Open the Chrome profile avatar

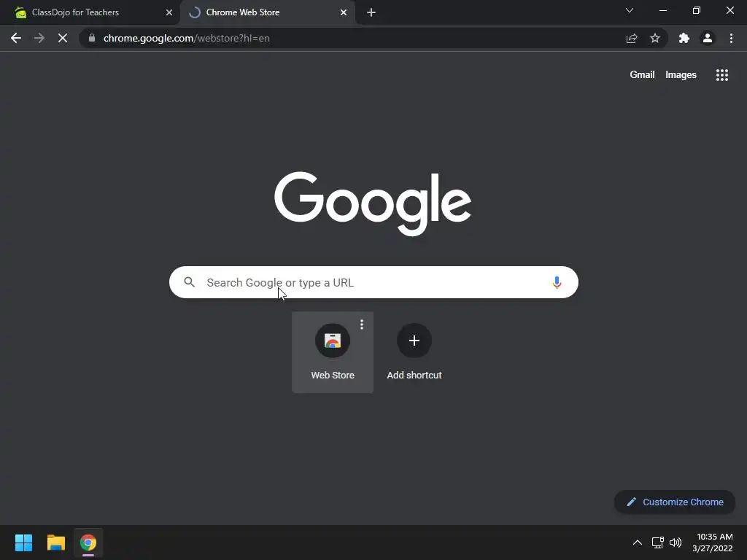pos(708,38)
